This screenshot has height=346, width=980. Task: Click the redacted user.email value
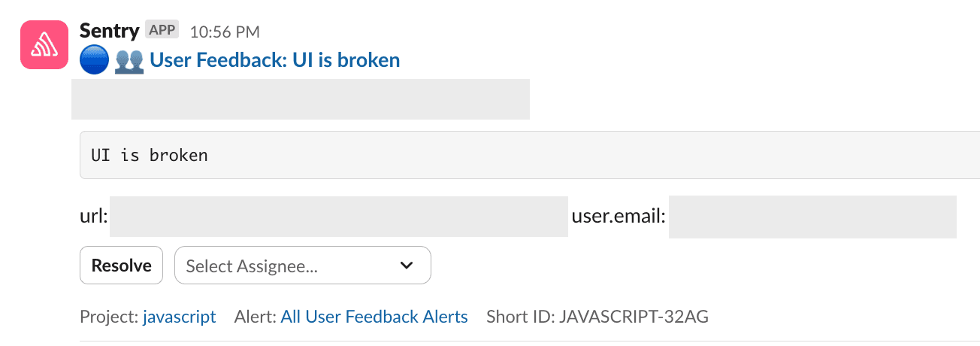coord(812,217)
